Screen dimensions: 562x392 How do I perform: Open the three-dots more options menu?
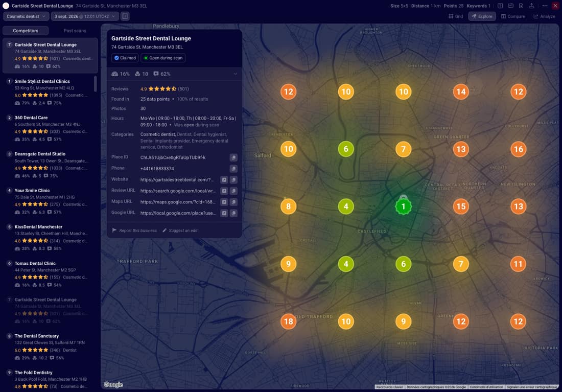(545, 6)
